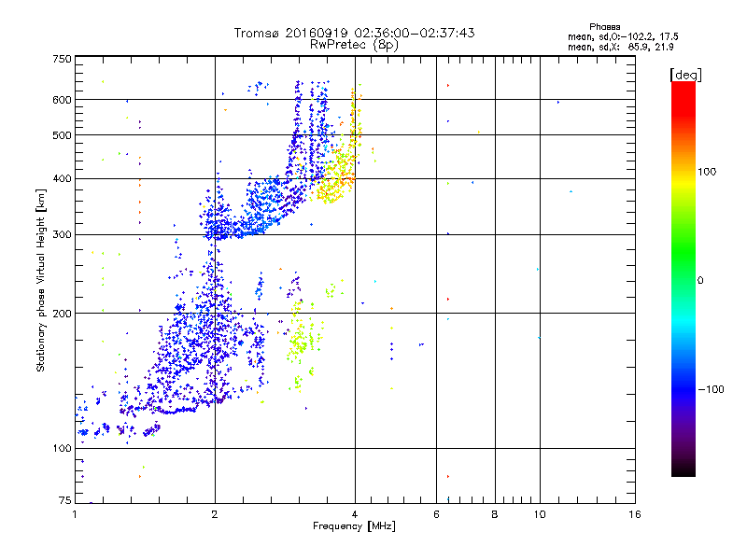The width and height of the screenshot is (747, 560).
Task: Click the y-axis tick label '300'
Action: 62,235
